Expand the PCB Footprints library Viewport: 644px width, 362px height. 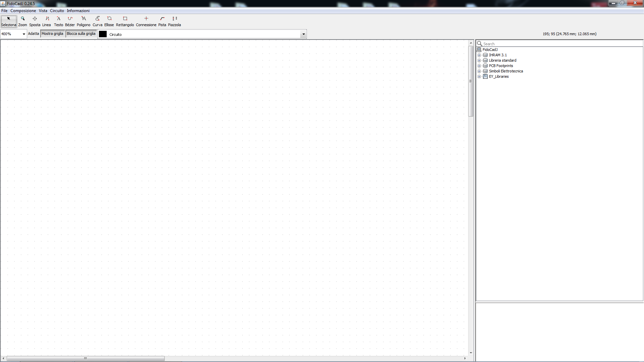click(479, 66)
